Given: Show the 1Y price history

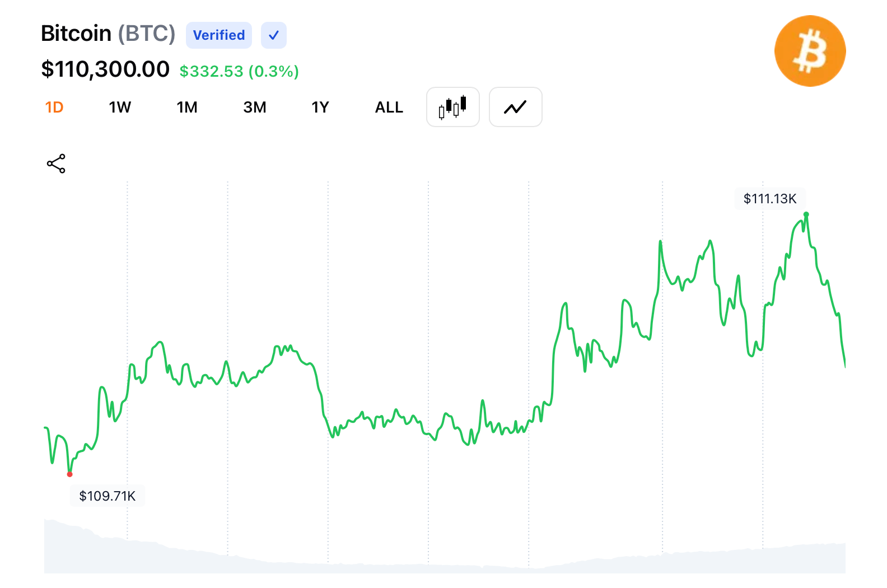Looking at the screenshot, I should 320,108.
